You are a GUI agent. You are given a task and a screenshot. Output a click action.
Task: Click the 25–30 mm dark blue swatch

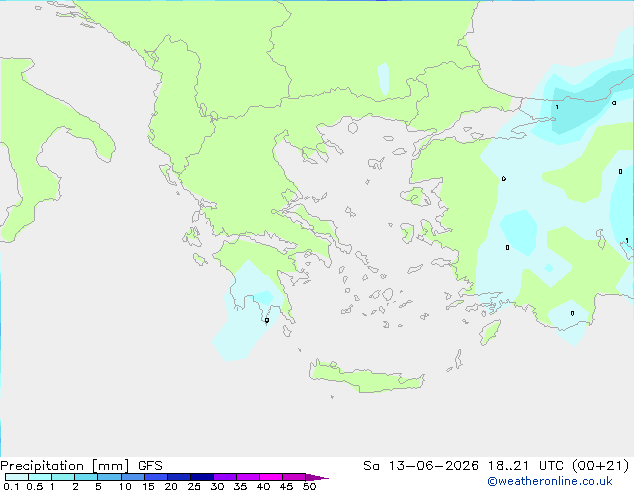[x=202, y=477]
